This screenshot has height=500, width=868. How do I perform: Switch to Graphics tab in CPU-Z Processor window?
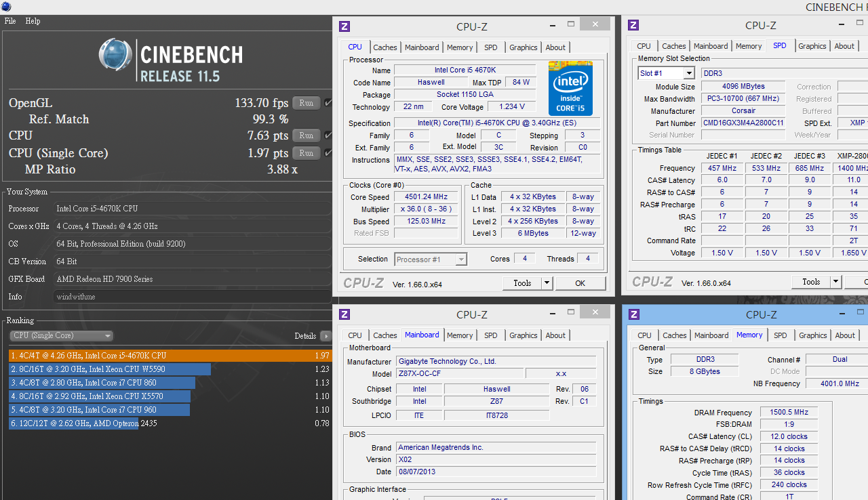tap(524, 47)
